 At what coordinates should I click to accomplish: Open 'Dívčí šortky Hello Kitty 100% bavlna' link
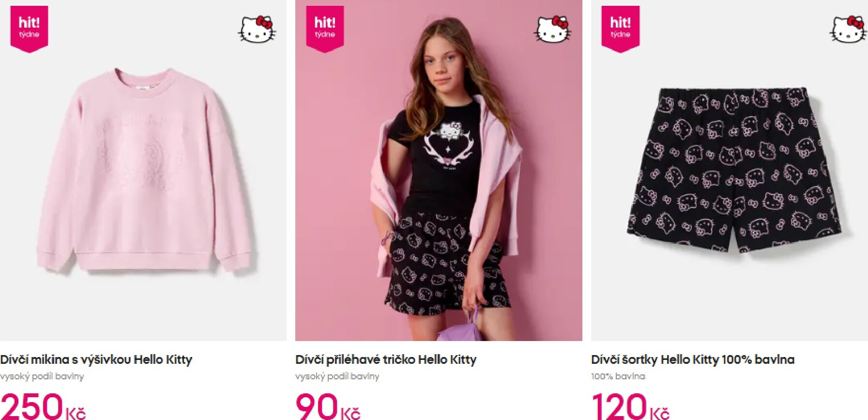(693, 359)
